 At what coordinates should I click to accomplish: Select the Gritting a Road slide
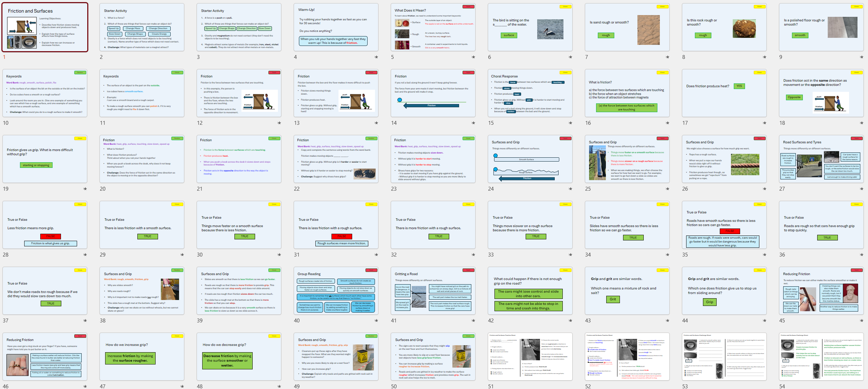[x=433, y=291]
